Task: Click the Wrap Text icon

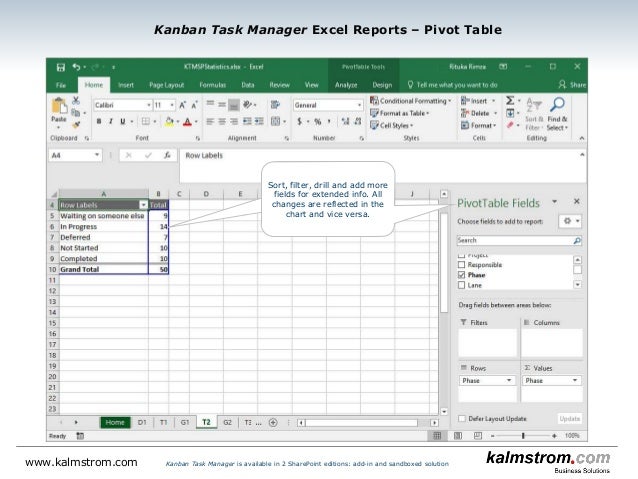Action: click(x=275, y=105)
